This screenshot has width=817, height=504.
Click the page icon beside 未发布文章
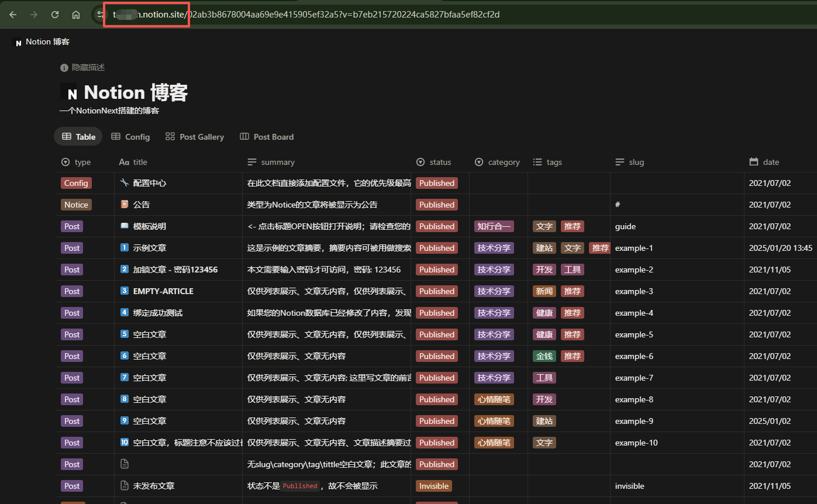pos(124,486)
